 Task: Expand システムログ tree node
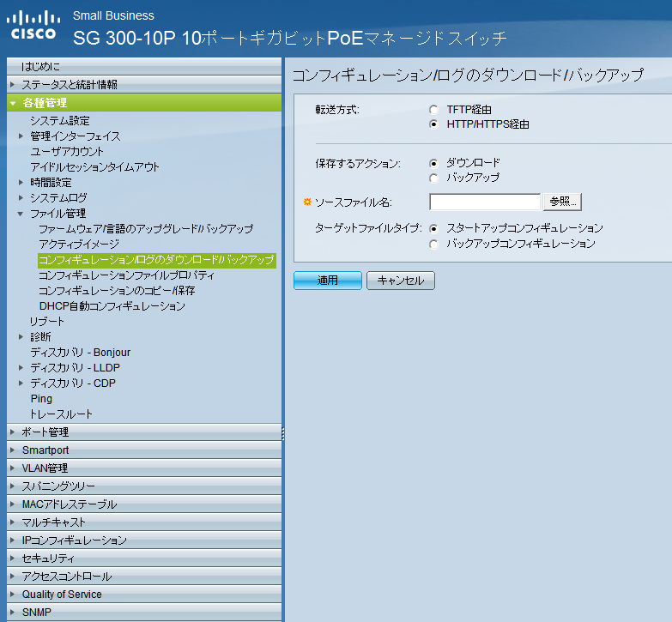tap(21, 198)
